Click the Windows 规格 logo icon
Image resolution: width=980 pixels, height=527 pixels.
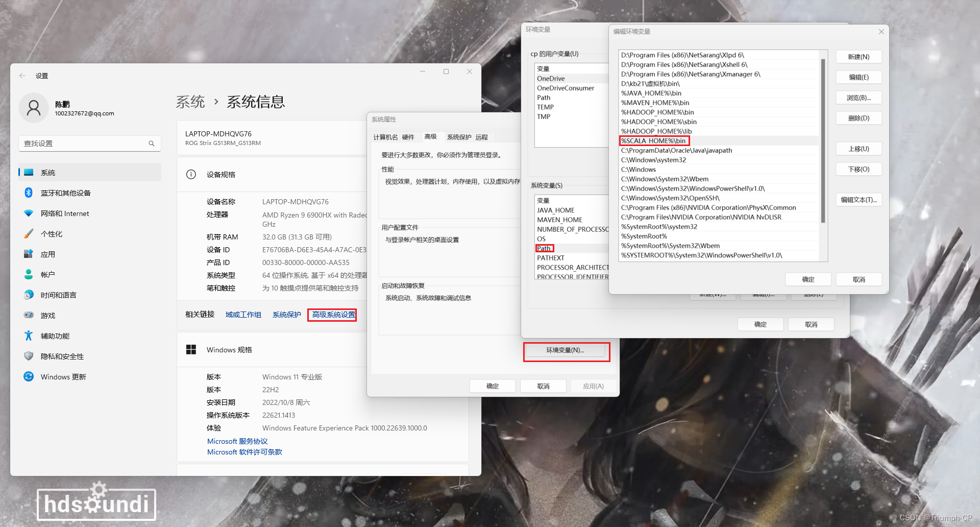(191, 349)
